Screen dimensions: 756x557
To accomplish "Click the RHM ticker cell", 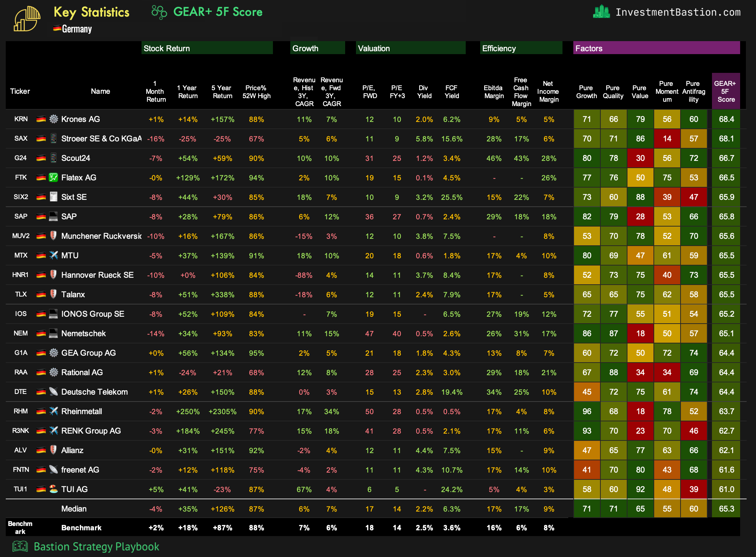I will pos(21,411).
